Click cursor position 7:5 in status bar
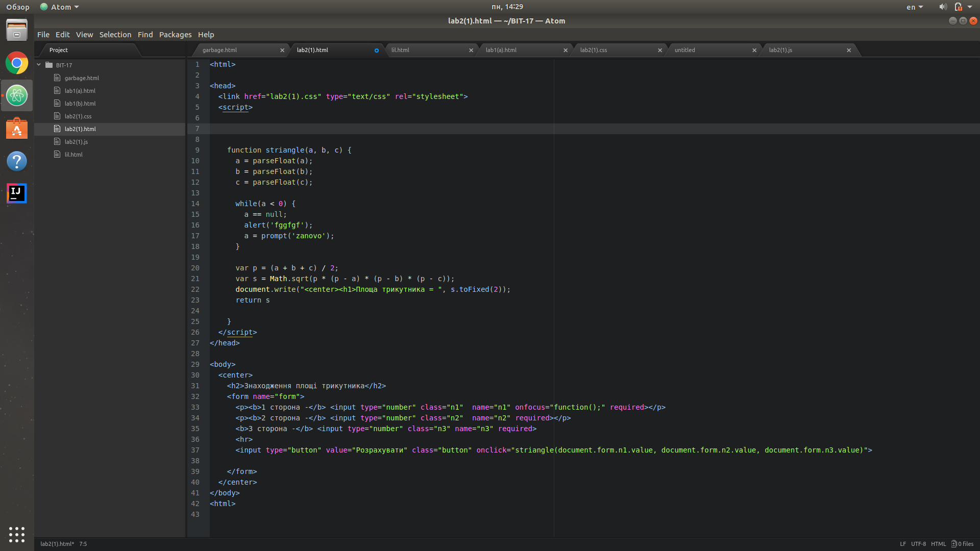Viewport: 980px width, 551px height. [83, 544]
